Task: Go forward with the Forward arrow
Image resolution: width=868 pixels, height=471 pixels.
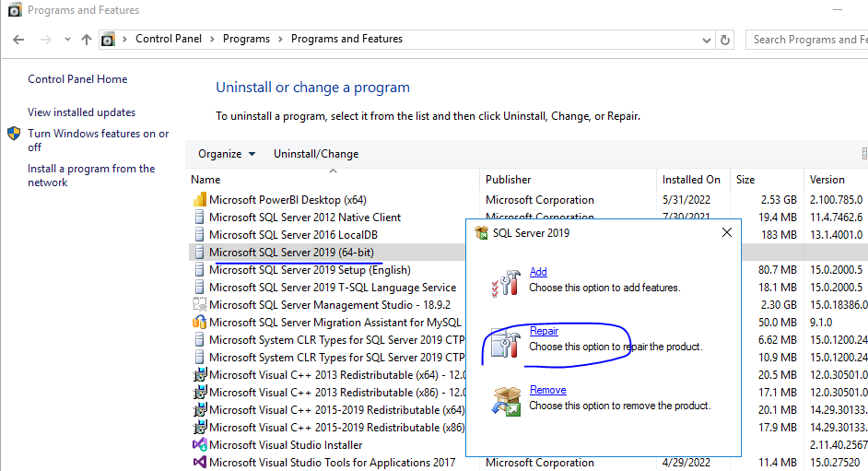Action: 46,40
